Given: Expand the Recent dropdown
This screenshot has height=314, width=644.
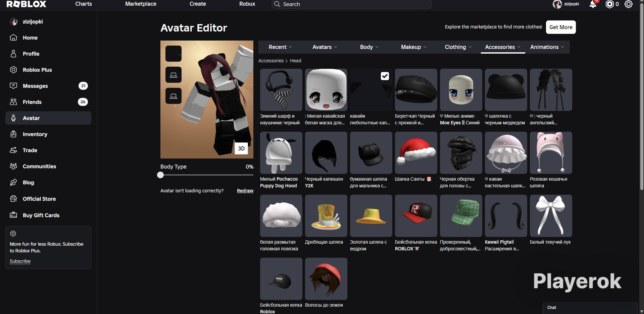Looking at the screenshot, I should click(x=280, y=47).
